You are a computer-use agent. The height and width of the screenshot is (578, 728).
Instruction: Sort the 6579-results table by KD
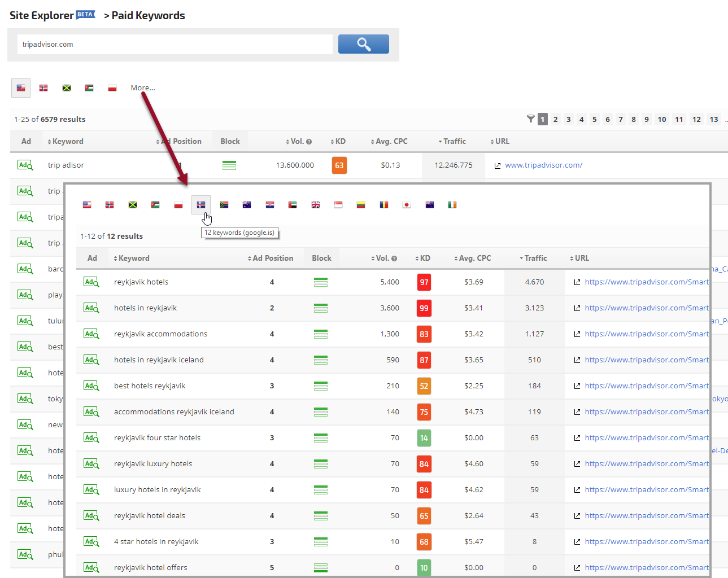point(339,142)
